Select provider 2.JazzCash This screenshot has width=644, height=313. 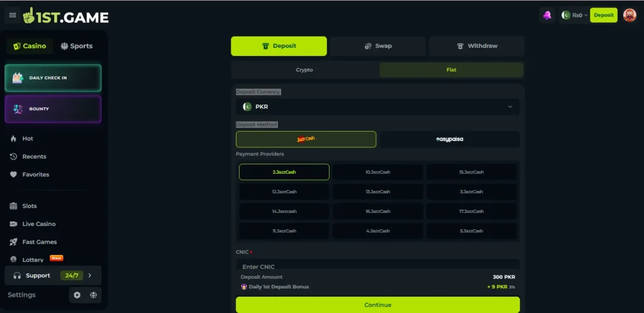tap(284, 172)
